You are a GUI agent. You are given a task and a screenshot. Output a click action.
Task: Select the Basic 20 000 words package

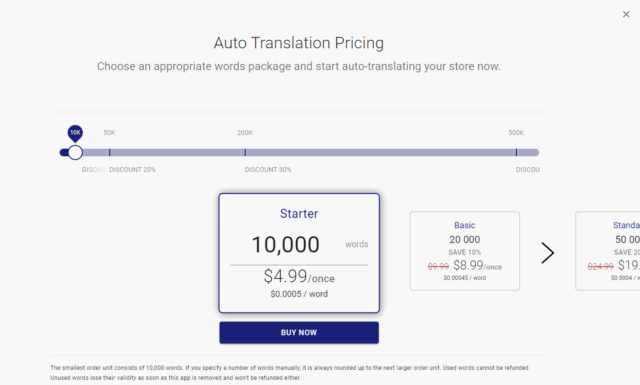click(x=464, y=251)
